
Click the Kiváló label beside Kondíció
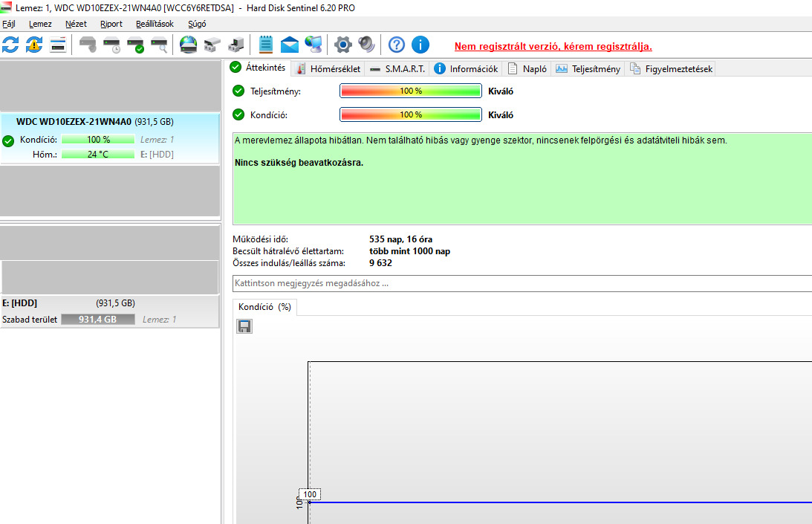coord(501,115)
